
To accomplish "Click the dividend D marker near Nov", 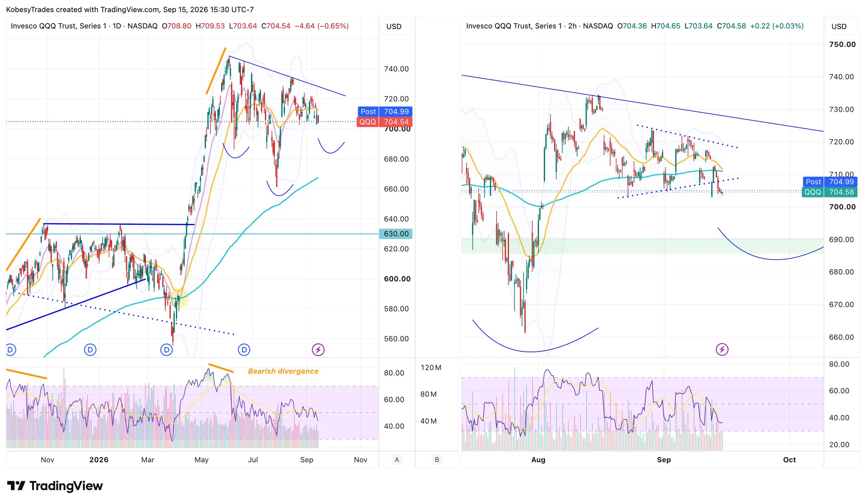I will pos(11,350).
